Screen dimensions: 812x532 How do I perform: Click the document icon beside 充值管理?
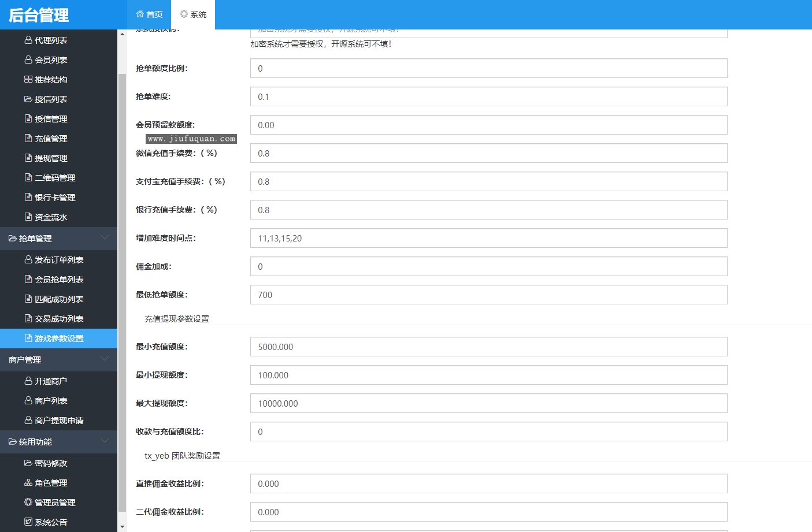[x=28, y=139]
